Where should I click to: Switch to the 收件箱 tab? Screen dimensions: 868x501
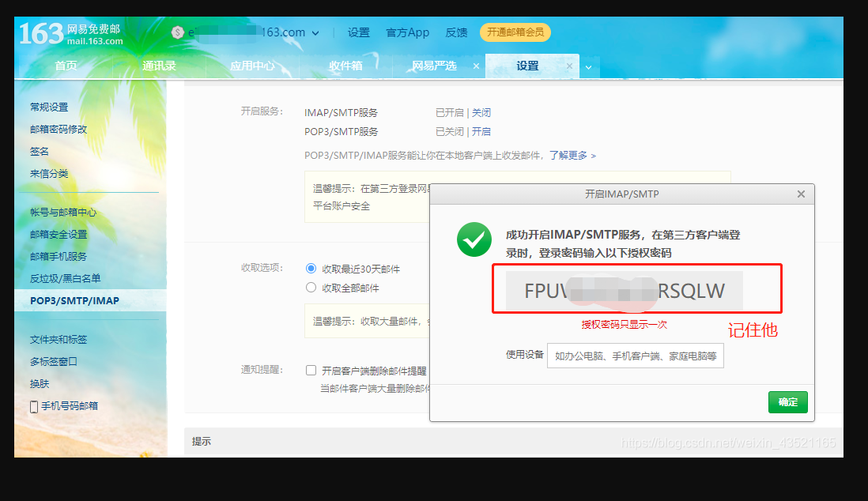click(x=345, y=66)
